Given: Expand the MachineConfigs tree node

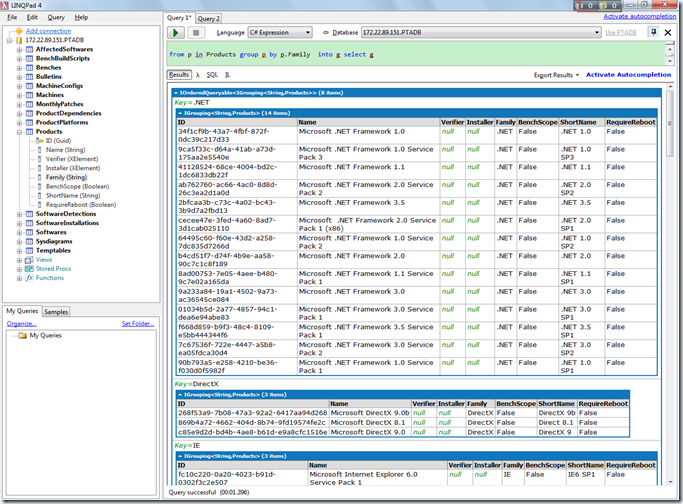Looking at the screenshot, I should [19, 86].
